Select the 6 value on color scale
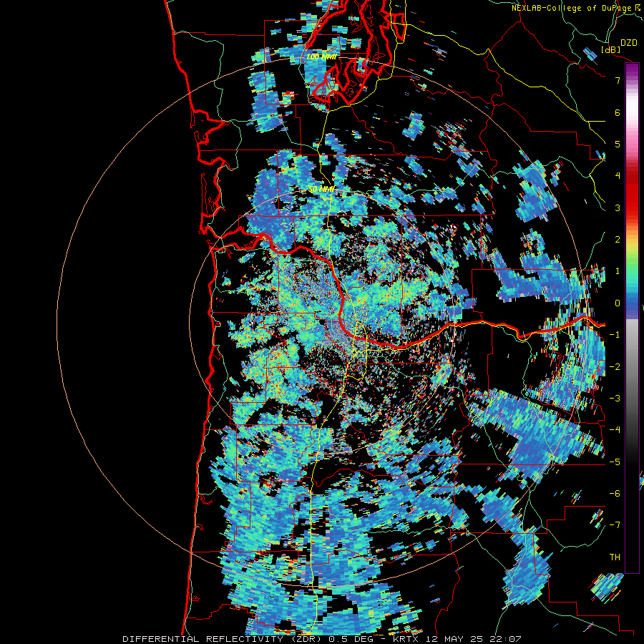 (x=618, y=112)
